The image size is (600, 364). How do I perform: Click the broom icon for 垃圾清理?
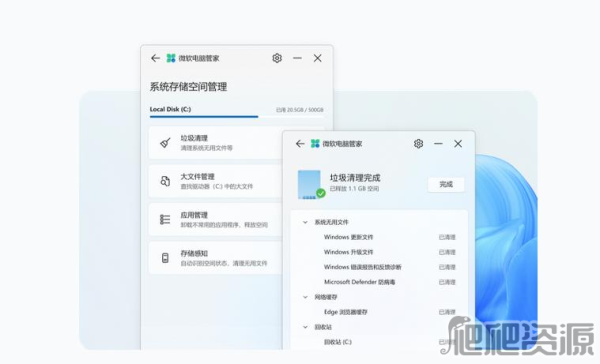(165, 143)
